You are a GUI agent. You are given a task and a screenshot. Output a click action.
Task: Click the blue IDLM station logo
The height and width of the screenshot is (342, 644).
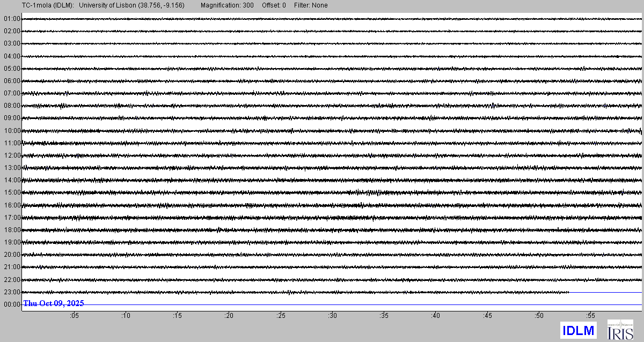pyautogui.click(x=578, y=331)
